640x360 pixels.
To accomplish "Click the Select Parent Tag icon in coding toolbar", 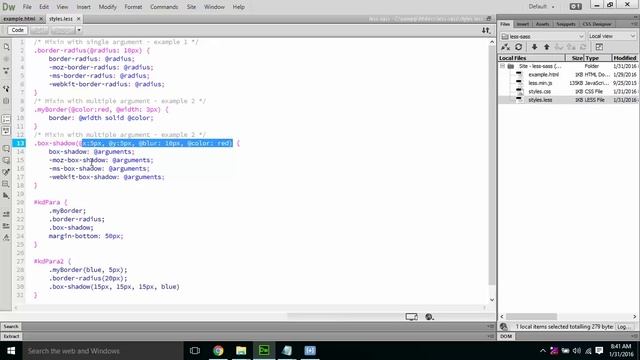I will (6, 89).
